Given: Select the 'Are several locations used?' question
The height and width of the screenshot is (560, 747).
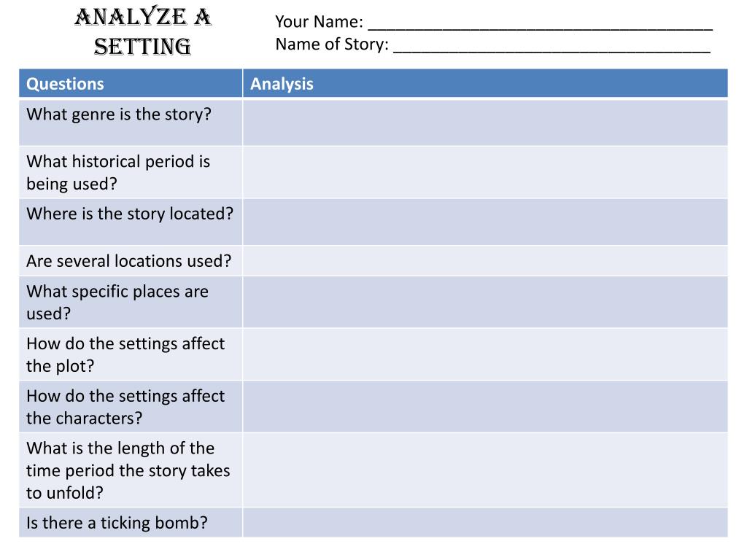Looking at the screenshot, I should pos(128,261).
